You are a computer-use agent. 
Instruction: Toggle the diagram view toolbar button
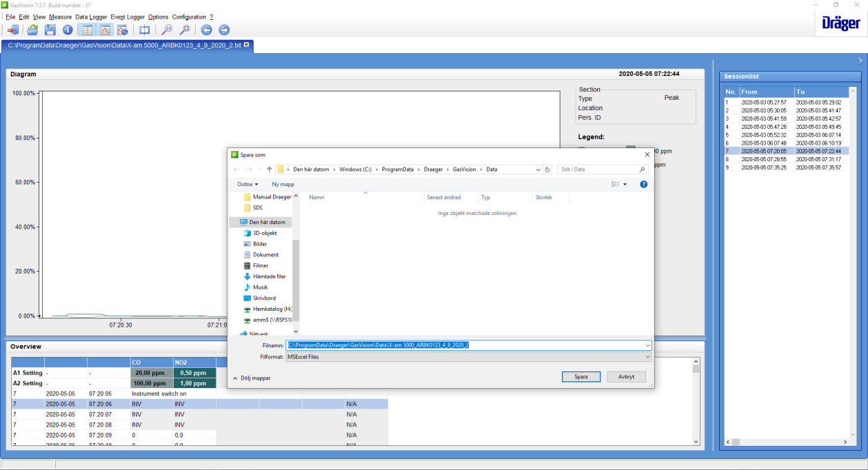tap(104, 30)
